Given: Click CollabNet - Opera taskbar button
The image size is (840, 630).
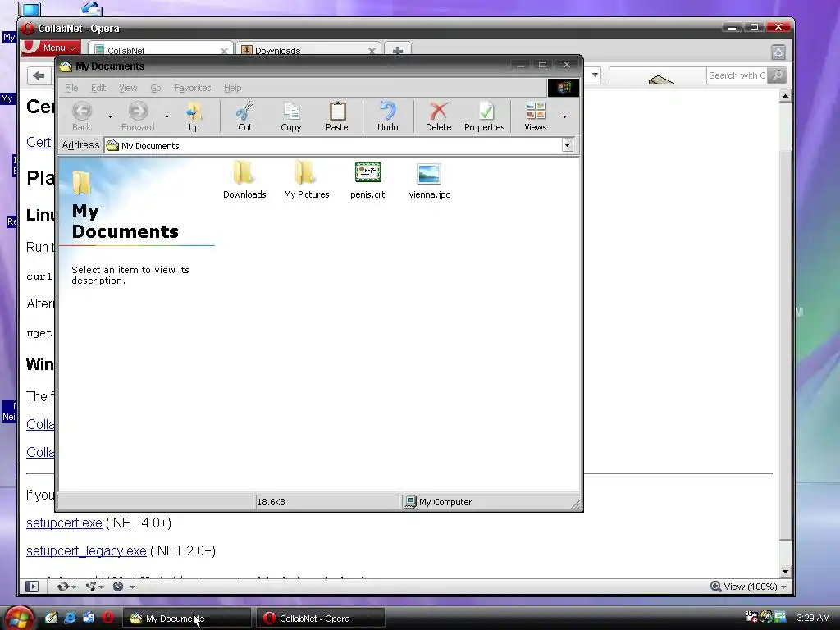Looking at the screenshot, I should 321,619.
